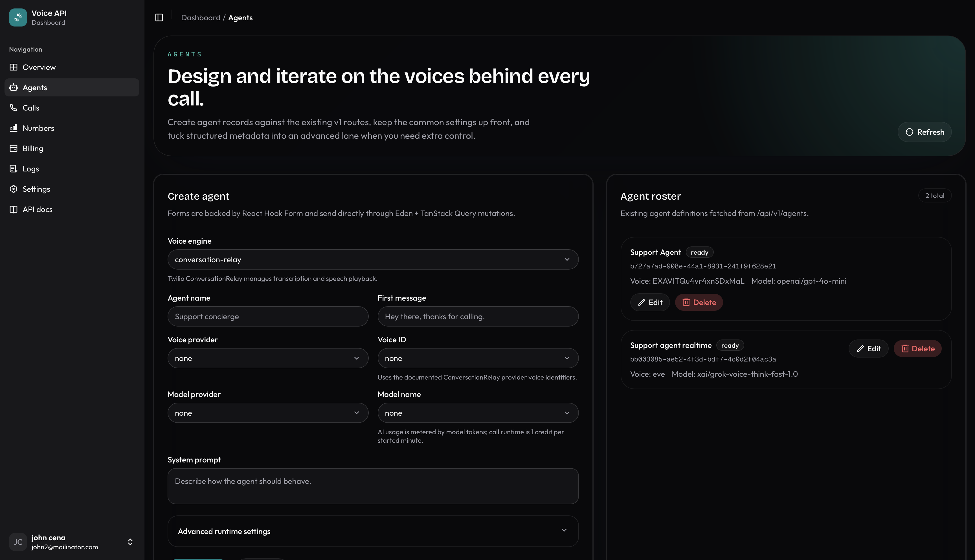The image size is (975, 560).
Task: Toggle the sidebar panel icon
Action: 159,18
